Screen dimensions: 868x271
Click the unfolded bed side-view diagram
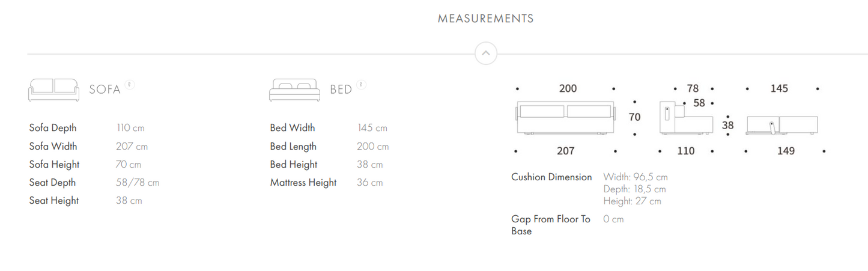tap(782, 125)
